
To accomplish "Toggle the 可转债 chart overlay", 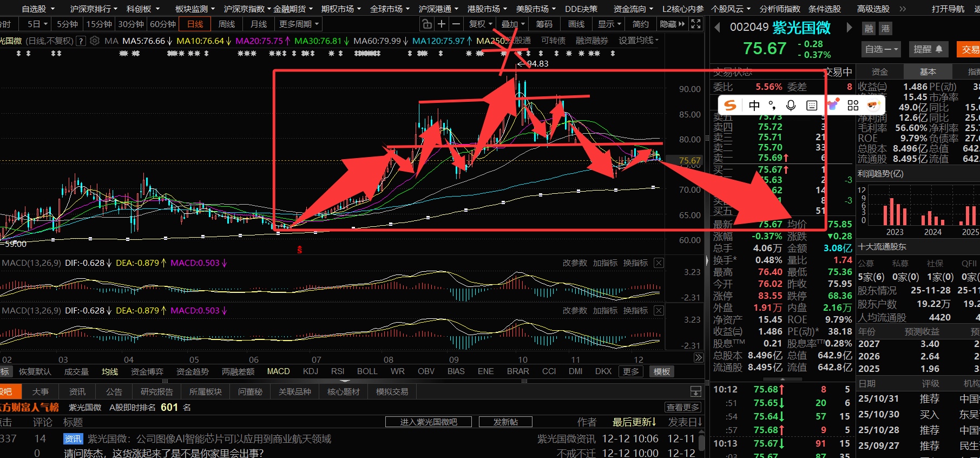I will tap(553, 41).
